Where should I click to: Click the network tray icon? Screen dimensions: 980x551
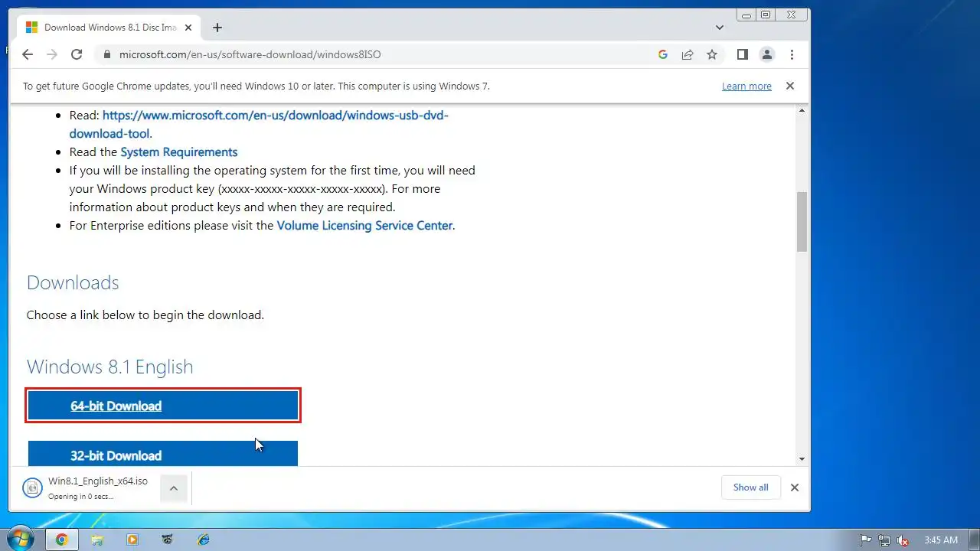884,540
